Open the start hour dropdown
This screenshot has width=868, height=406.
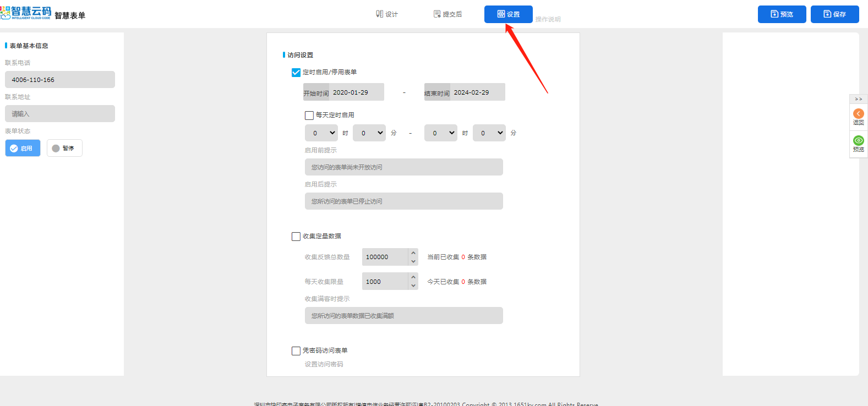click(x=321, y=133)
